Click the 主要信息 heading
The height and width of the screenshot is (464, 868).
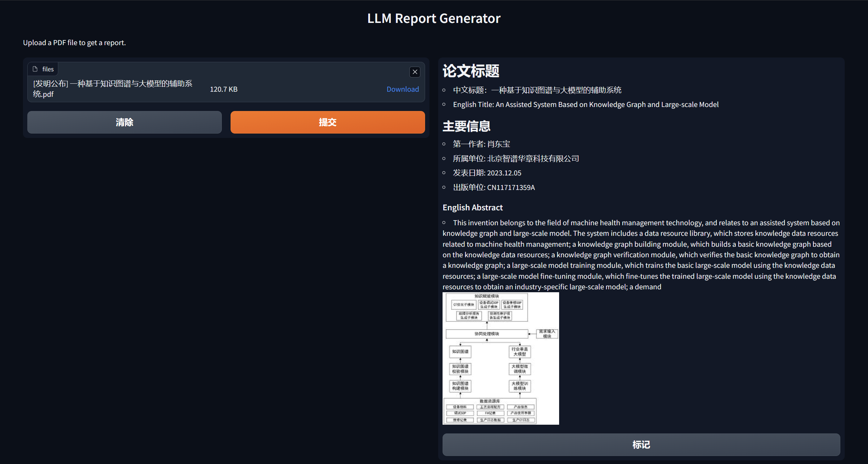click(x=467, y=126)
